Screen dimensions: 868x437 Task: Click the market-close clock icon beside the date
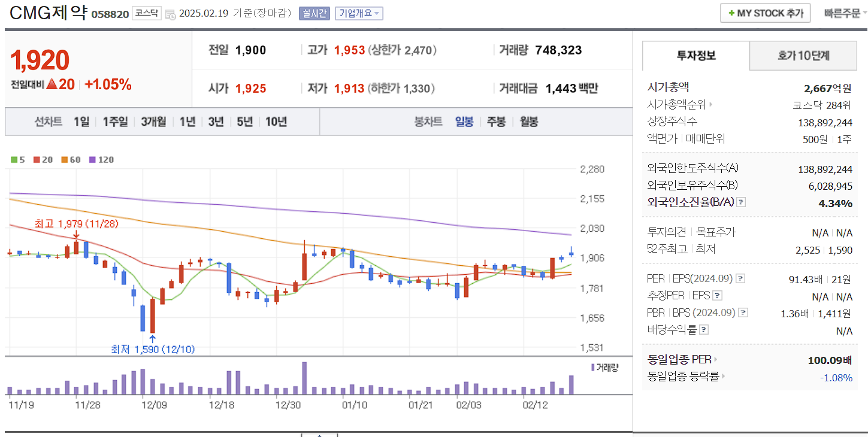point(171,13)
